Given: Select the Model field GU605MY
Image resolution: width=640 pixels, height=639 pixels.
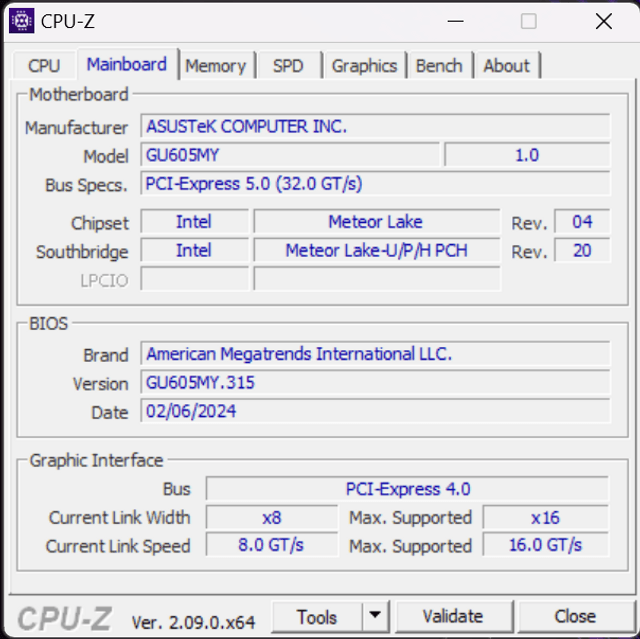Looking at the screenshot, I should coord(290,155).
